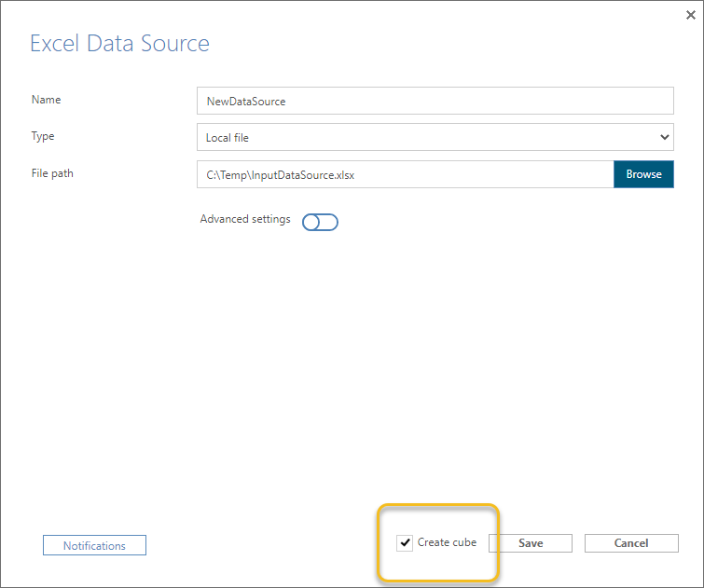The height and width of the screenshot is (588, 704).
Task: Click the chevron arrow of Type combo box
Action: coord(664,137)
